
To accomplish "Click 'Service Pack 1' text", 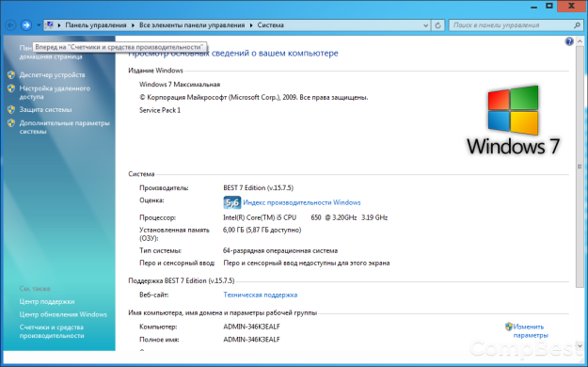I will click(x=160, y=110).
